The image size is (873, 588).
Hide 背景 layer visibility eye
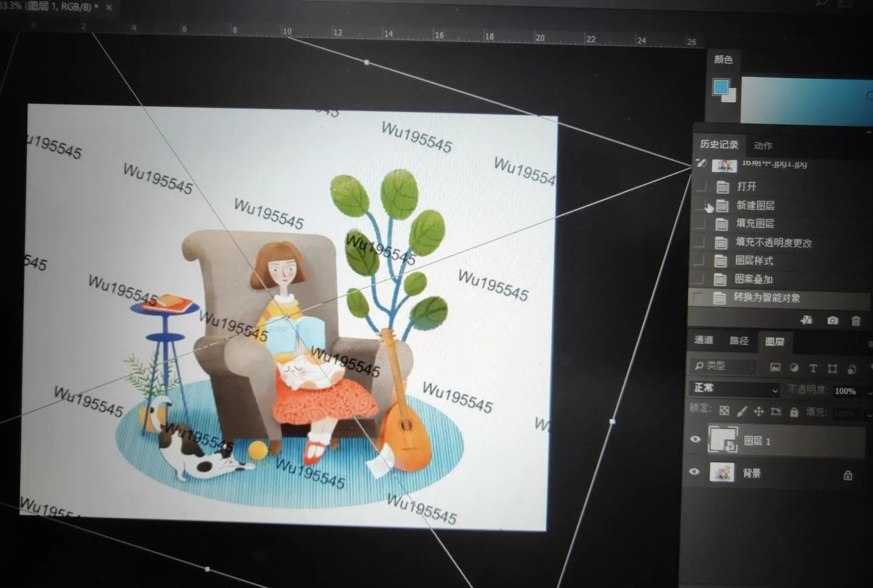(x=695, y=471)
